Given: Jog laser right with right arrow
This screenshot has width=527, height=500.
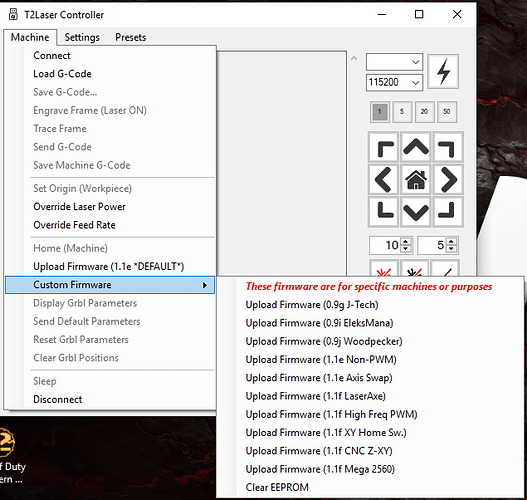Looking at the screenshot, I should pos(448,180).
